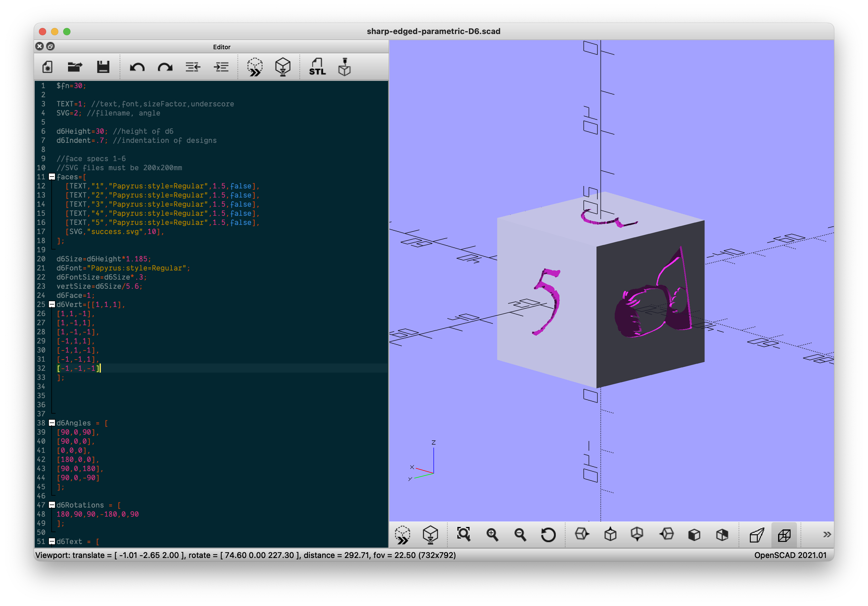
Task: Click the OpenSCAD 2021.01 version label
Action: pos(791,555)
